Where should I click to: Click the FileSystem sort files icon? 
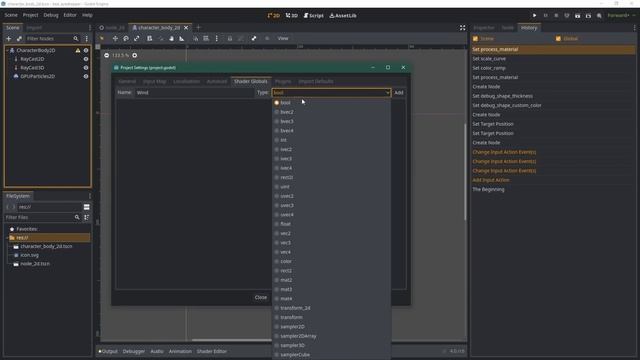[87, 218]
